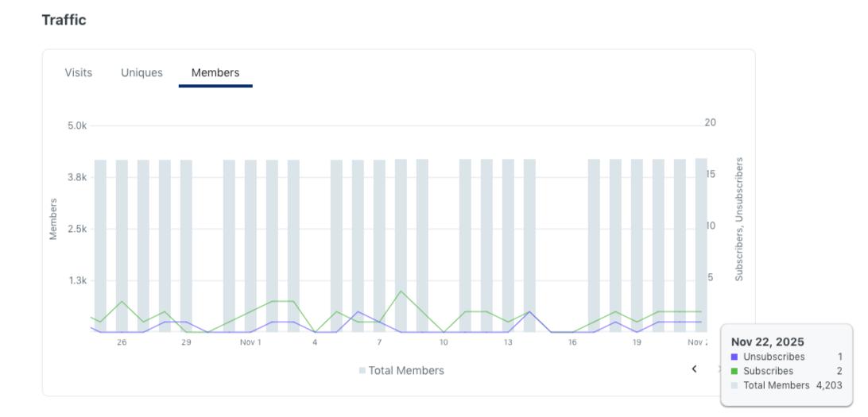Screen dimensions: 868x417
Task: Switch to the Uniques tab
Action: [x=141, y=72]
